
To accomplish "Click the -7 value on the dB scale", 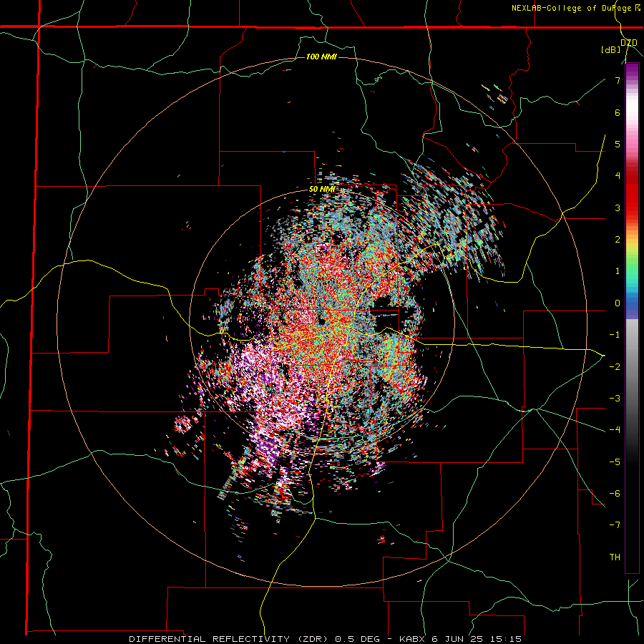I will [x=615, y=525].
